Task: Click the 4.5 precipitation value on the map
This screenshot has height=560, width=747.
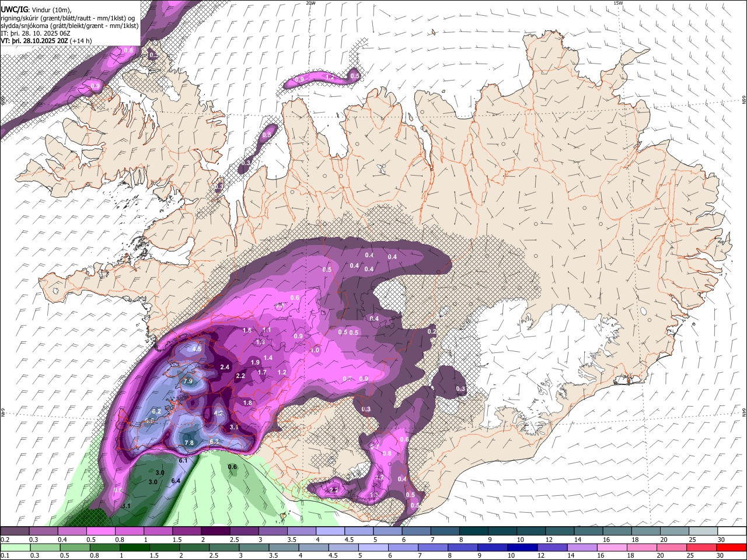Action: [x=197, y=349]
